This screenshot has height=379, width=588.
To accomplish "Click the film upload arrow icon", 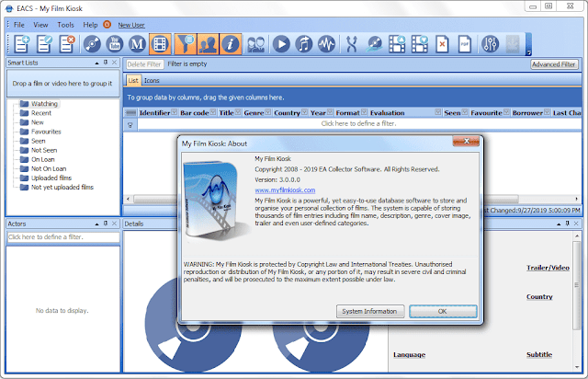I will coord(397,44).
